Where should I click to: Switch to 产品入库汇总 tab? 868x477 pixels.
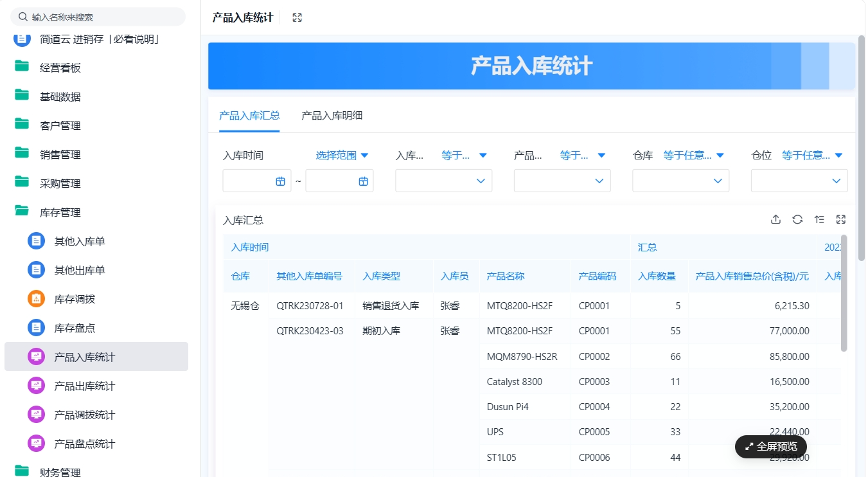pos(249,116)
